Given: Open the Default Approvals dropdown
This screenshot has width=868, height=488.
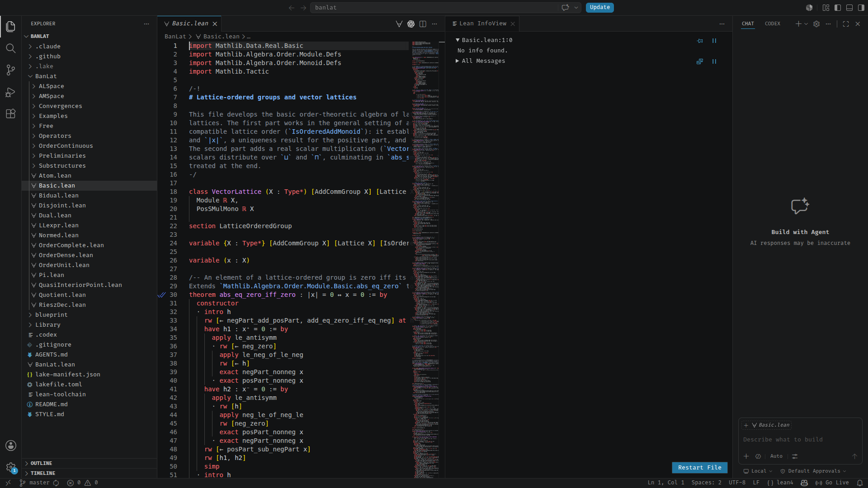Looking at the screenshot, I should pos(813,471).
